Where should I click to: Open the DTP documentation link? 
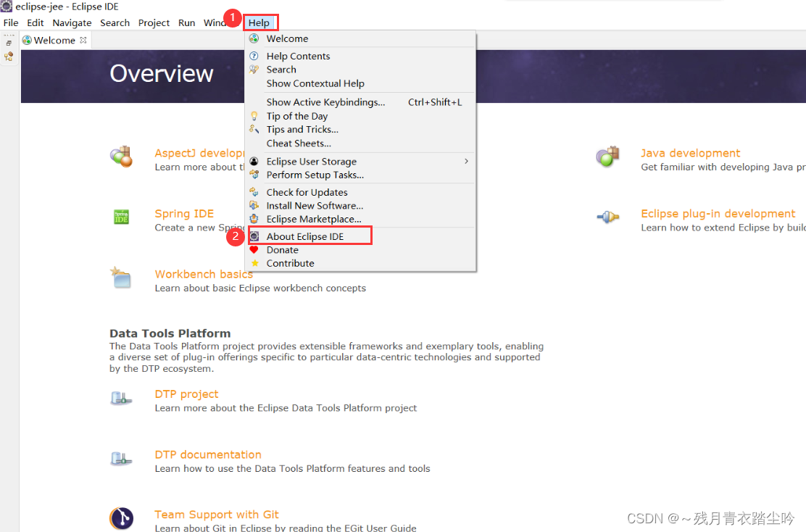coord(208,454)
